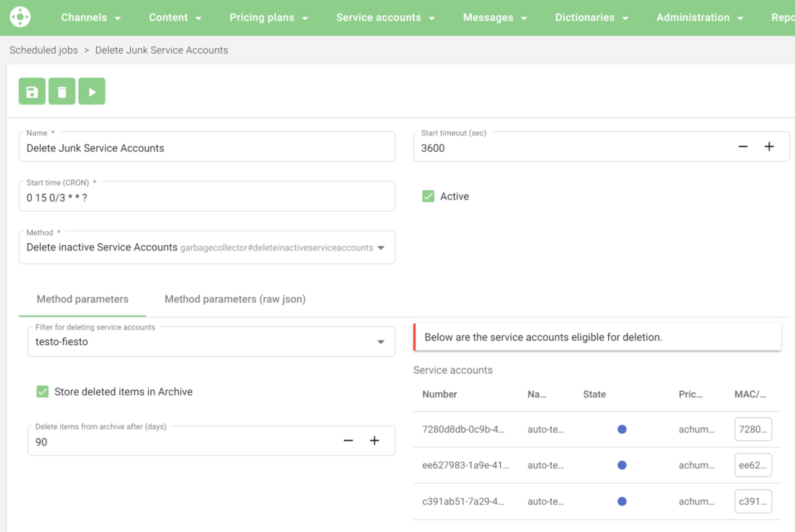Click the Name input field
Image resolution: width=795 pixels, height=532 pixels.
tap(207, 146)
